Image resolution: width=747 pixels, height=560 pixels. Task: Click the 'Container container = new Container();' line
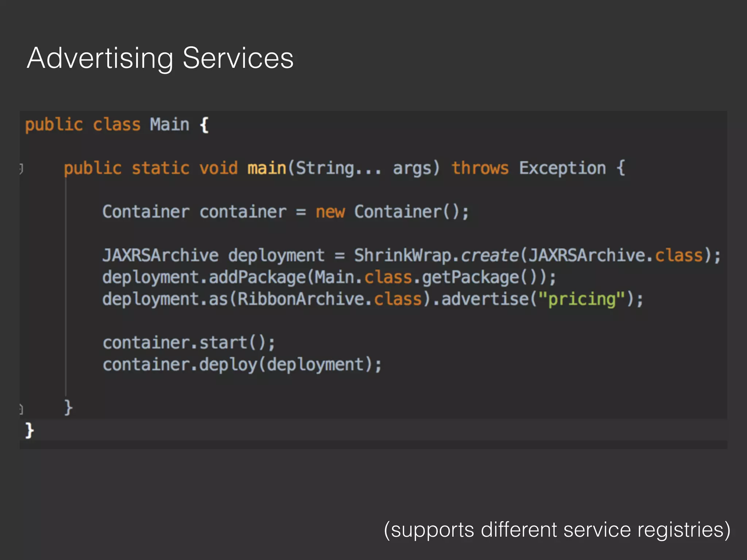tap(286, 212)
